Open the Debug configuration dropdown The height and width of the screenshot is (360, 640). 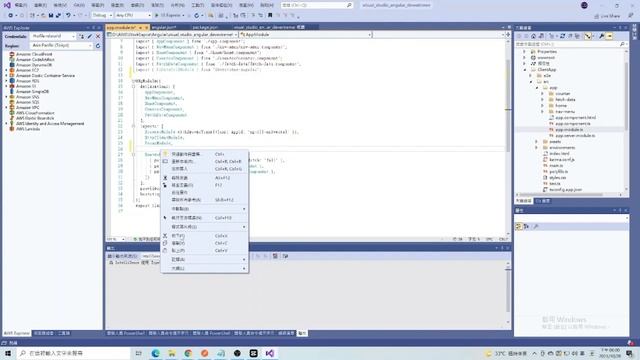102,16
